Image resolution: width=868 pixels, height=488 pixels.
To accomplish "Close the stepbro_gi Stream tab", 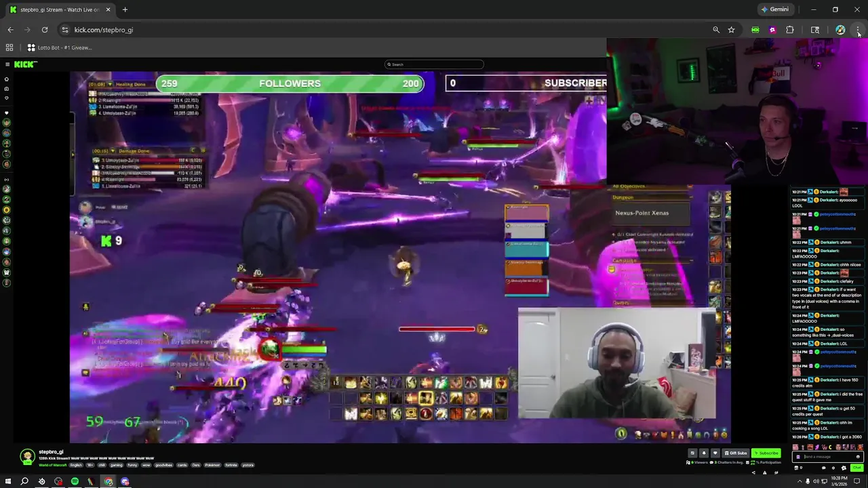I will click(108, 9).
